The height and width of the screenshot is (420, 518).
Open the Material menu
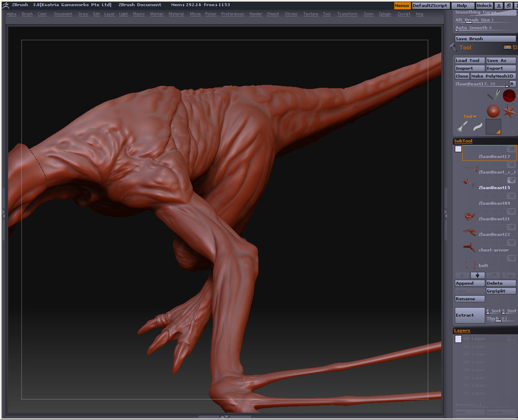176,14
